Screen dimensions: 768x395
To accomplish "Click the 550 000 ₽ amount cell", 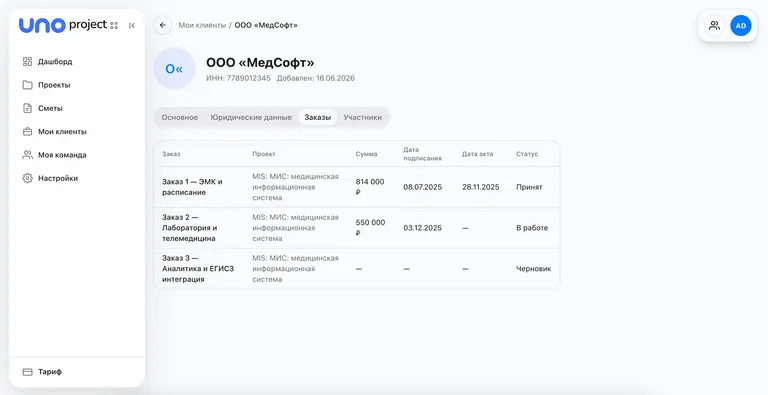I will (370, 228).
